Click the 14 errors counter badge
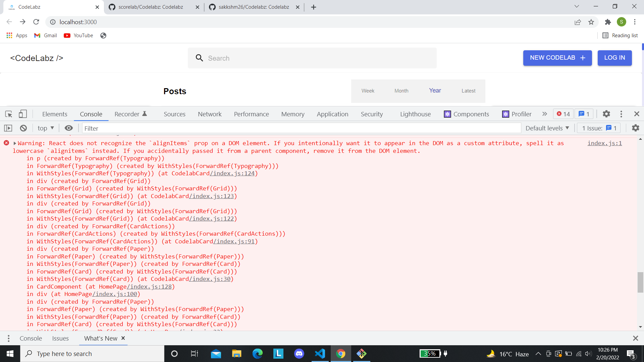Viewport: 644px width, 362px height. coord(563,114)
